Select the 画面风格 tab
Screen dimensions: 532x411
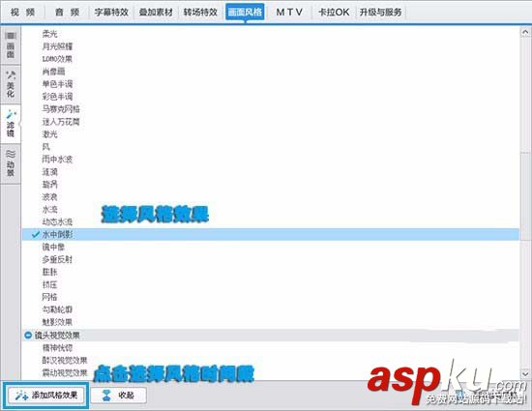point(245,13)
